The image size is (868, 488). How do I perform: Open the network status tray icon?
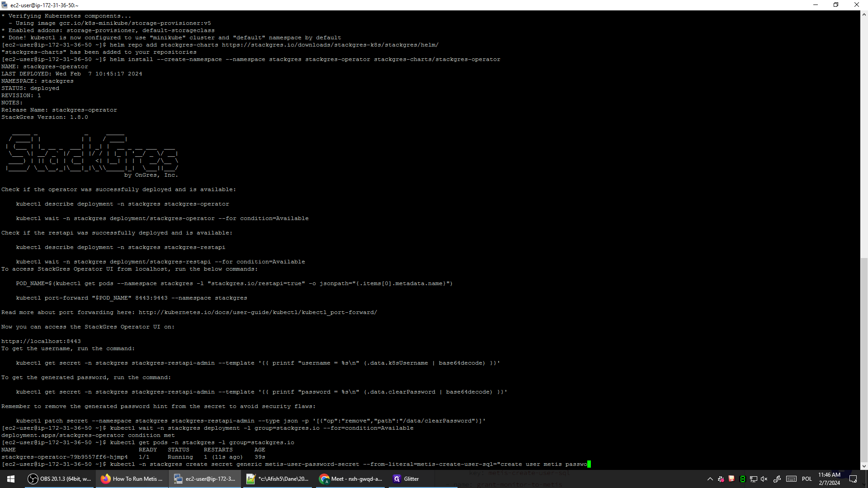pos(753,479)
